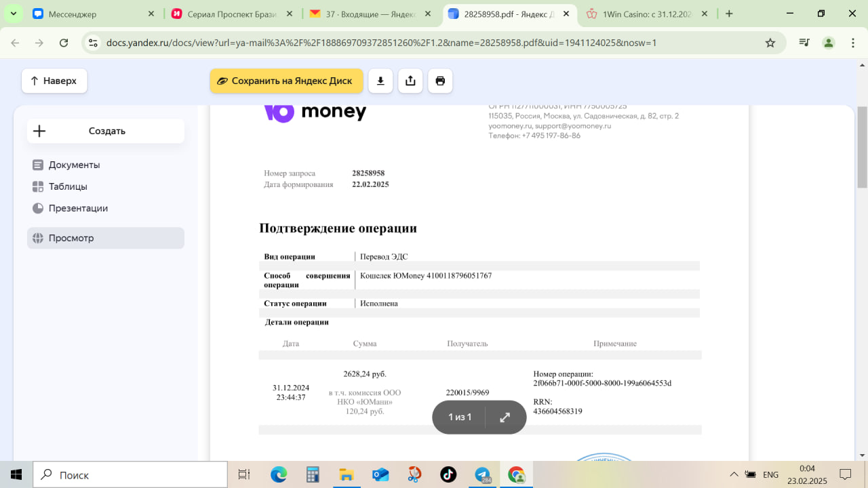Viewport: 868px width, 488px height.
Task: Open Task View on the taskbar
Action: (x=245, y=474)
